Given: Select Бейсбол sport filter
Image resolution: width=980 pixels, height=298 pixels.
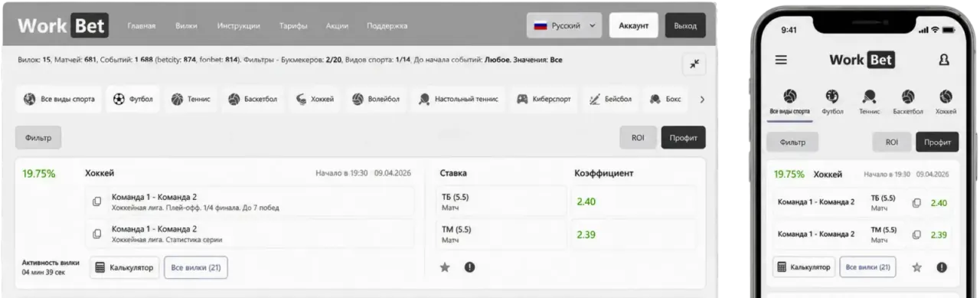Looking at the screenshot, I should point(610,99).
